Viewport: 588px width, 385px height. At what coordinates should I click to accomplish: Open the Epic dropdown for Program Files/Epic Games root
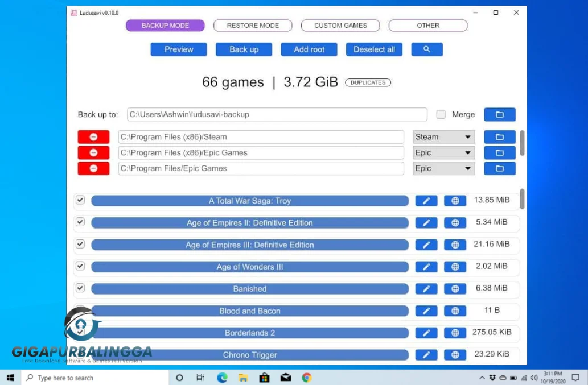pos(443,168)
